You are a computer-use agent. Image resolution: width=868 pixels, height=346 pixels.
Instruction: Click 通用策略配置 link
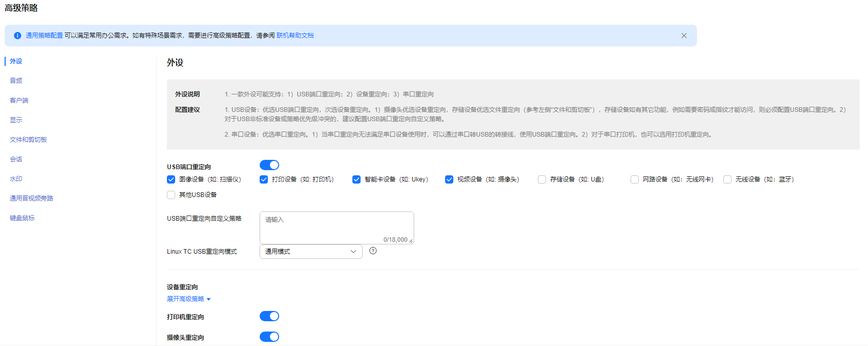(44, 36)
